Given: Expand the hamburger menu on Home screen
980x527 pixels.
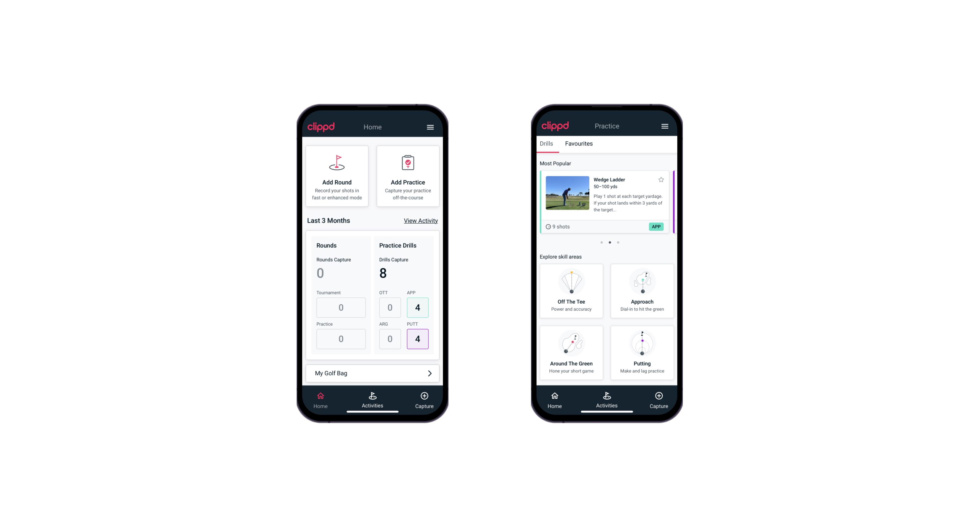Looking at the screenshot, I should point(431,127).
